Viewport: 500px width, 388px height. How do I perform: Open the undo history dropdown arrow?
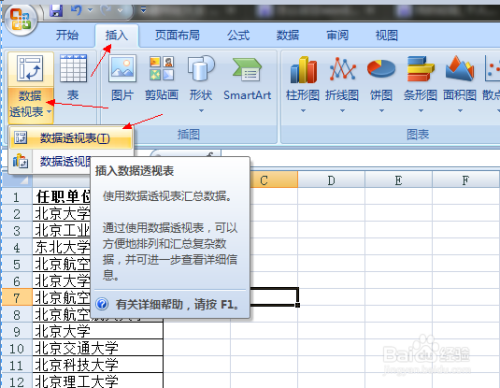[x=90, y=10]
